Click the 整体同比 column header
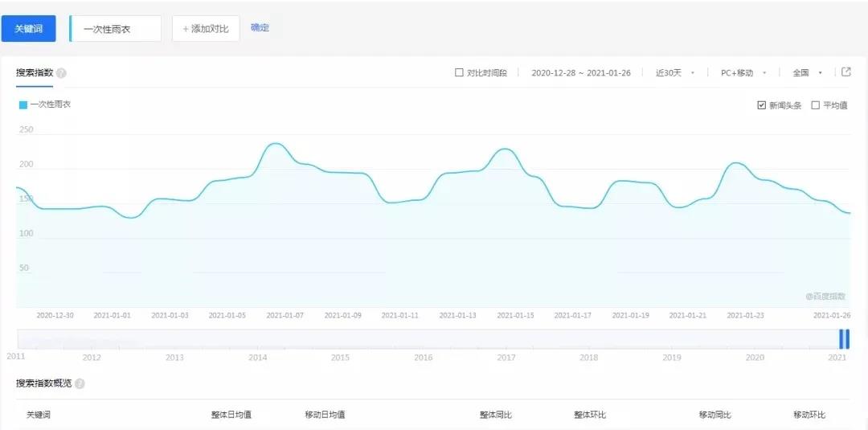The image size is (868, 430). [496, 415]
